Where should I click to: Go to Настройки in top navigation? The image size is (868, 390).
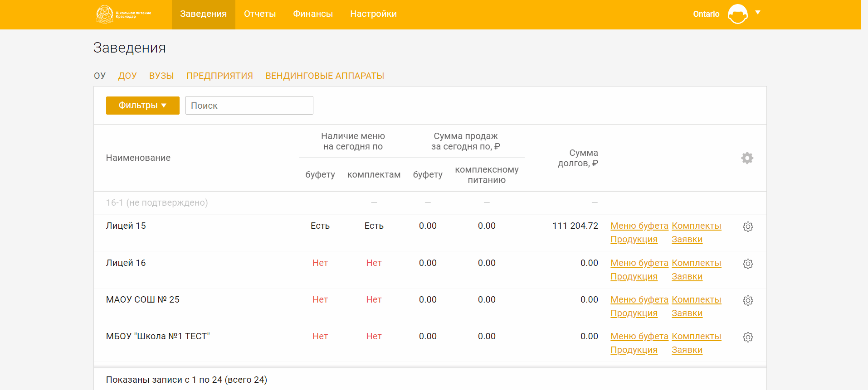(x=373, y=14)
